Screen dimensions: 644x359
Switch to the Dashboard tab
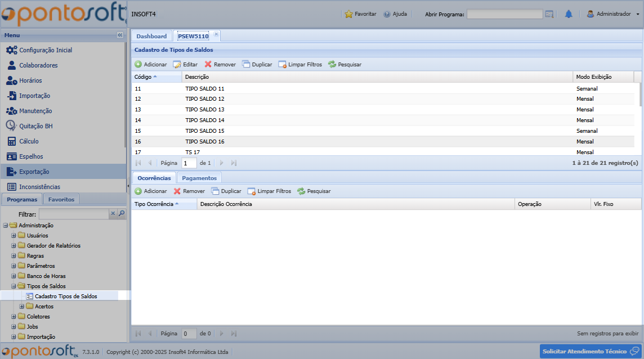tap(151, 36)
